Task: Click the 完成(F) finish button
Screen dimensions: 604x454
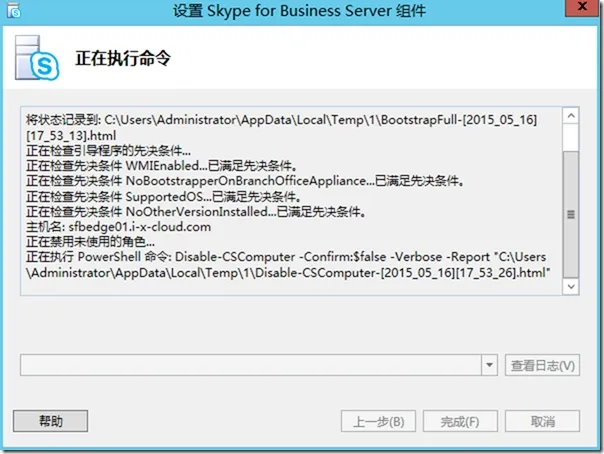Action: [460, 421]
